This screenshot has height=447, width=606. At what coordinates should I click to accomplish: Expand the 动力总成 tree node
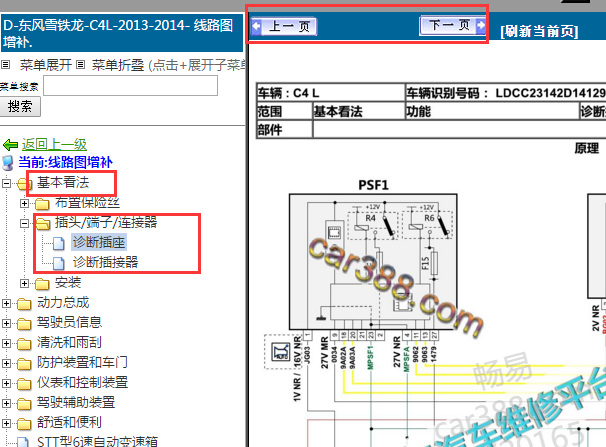click(x=7, y=303)
